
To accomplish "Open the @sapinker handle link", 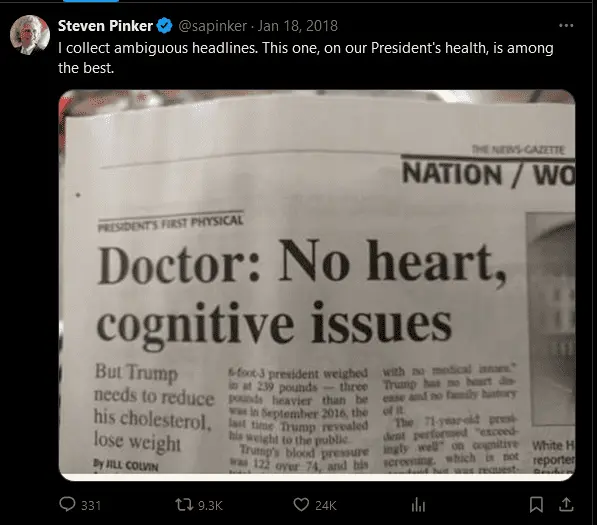I will [212, 26].
